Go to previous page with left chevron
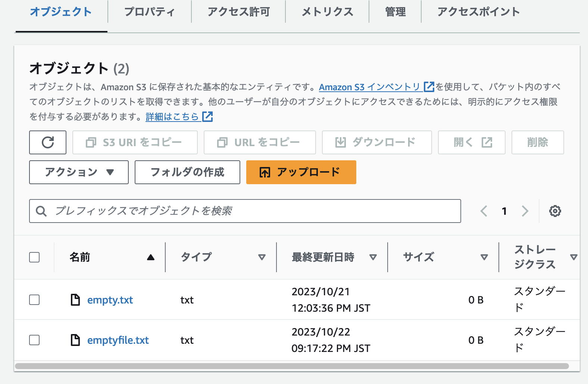588x384 pixels. coord(484,211)
